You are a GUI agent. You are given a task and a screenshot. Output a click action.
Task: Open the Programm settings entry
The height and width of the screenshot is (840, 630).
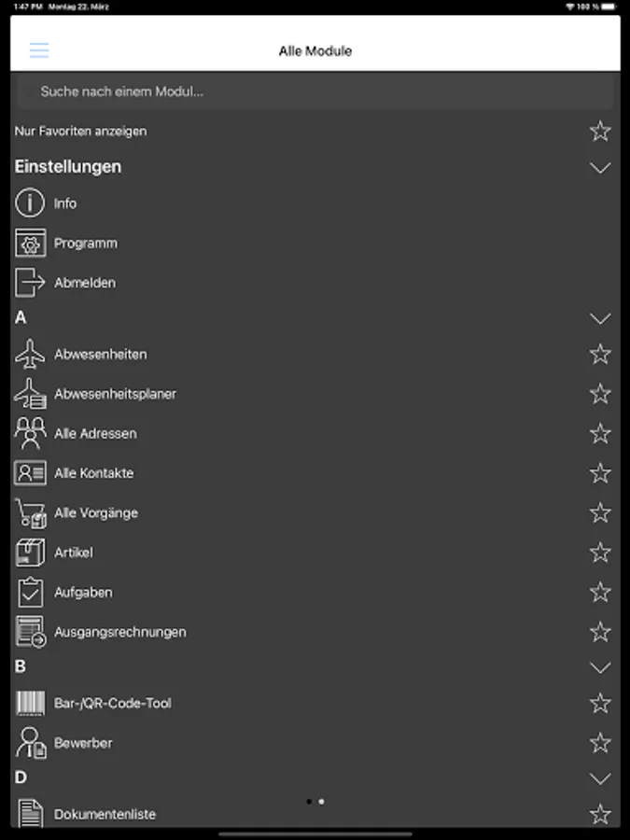point(85,243)
